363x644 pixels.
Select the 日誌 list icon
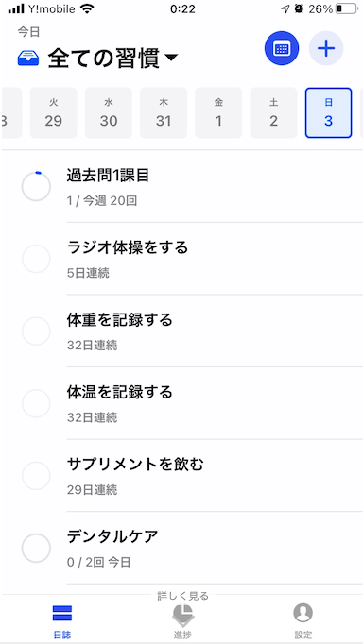point(62,613)
